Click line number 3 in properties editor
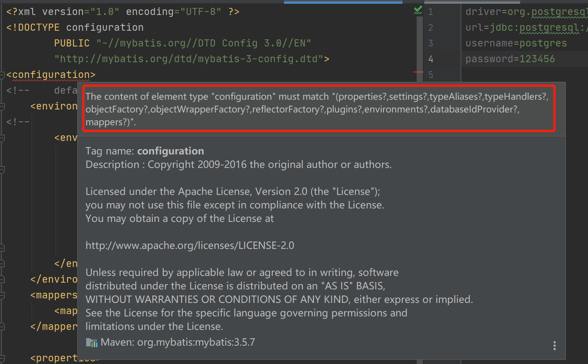588x364 pixels. pos(431,43)
